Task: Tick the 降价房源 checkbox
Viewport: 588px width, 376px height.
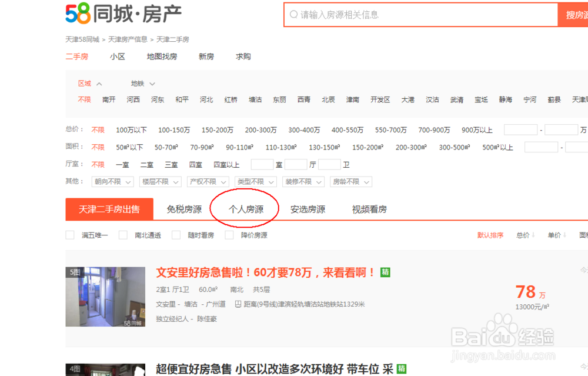Action: tap(229, 235)
